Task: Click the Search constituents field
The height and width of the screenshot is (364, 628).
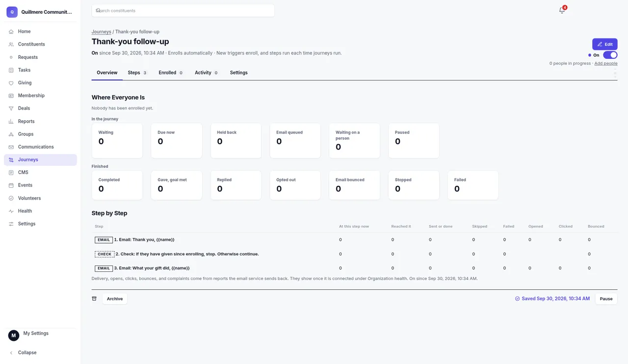Action: point(183,10)
